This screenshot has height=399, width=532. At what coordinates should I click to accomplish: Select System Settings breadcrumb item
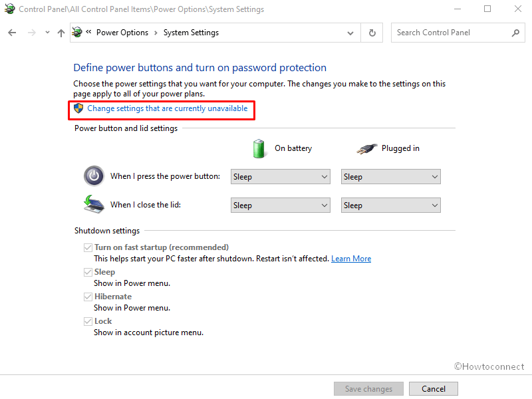191,33
